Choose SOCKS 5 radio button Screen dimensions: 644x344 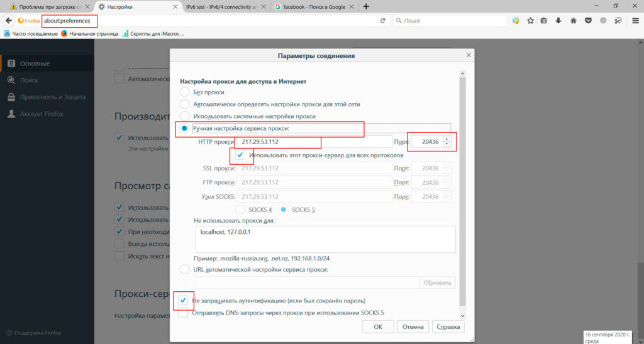click(x=284, y=210)
